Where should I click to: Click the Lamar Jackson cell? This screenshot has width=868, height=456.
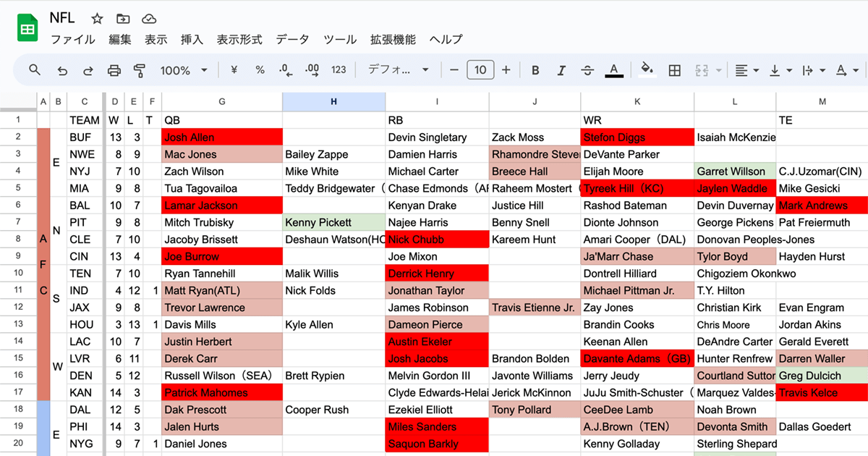point(222,206)
